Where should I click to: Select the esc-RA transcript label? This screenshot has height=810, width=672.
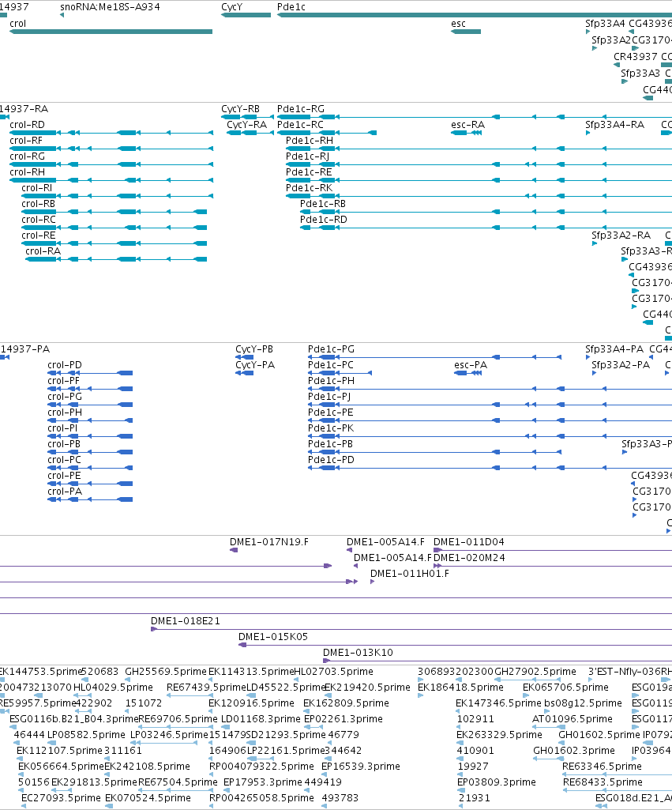pyautogui.click(x=468, y=125)
